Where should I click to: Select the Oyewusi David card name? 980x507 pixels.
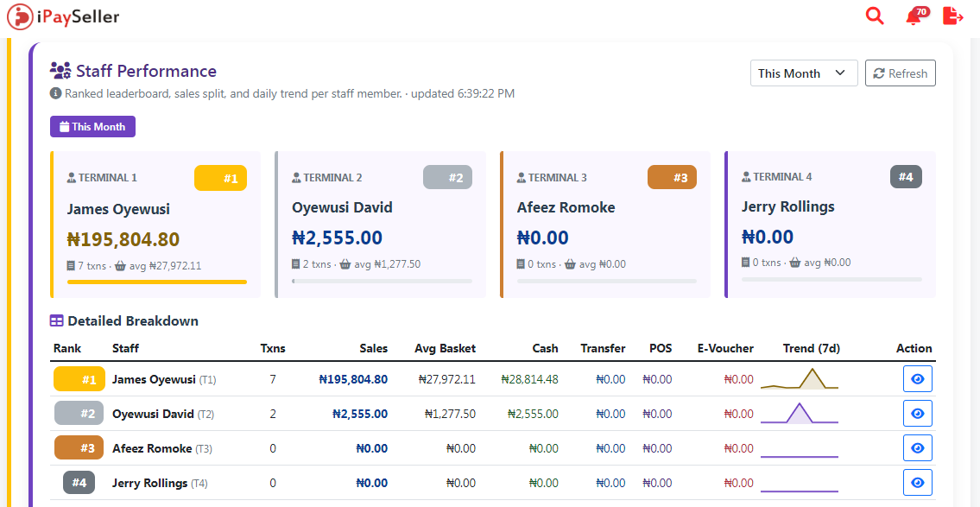[x=342, y=207]
